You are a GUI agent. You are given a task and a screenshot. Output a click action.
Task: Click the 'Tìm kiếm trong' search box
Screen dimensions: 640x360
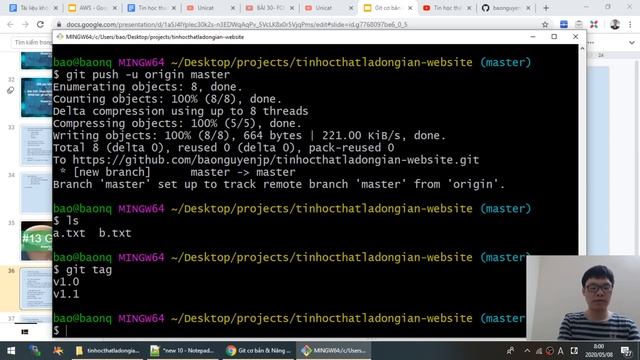(x=33, y=42)
